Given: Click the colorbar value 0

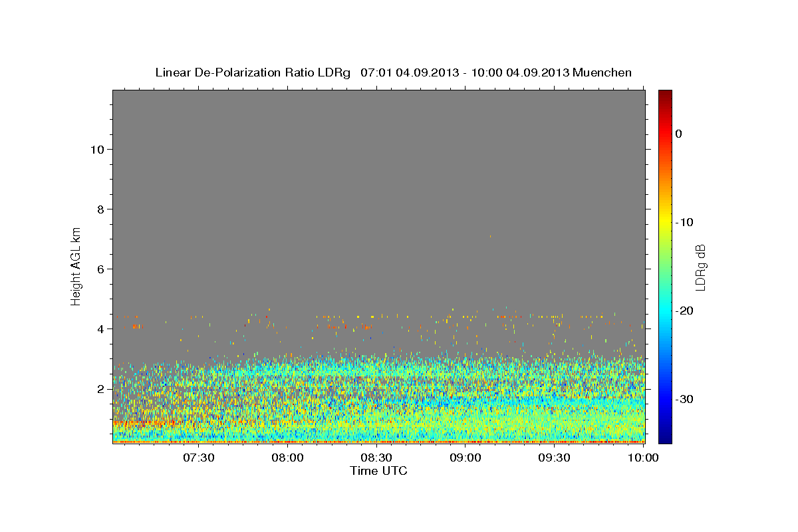Looking at the screenshot, I should click(678, 134).
